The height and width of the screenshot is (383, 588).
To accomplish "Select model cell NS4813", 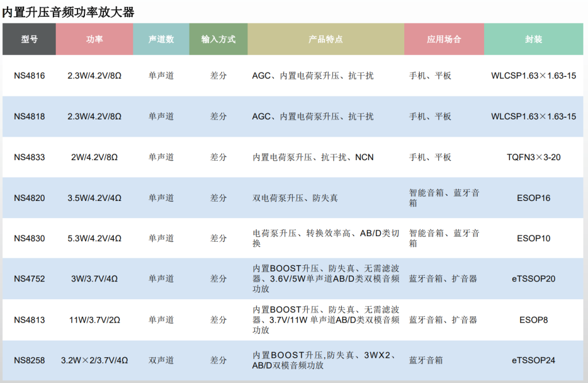I will tap(29, 320).
